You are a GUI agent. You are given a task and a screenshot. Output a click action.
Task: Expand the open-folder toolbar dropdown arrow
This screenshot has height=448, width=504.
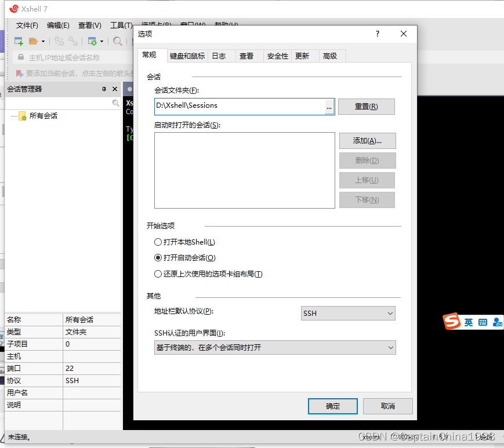pyautogui.click(x=43, y=41)
